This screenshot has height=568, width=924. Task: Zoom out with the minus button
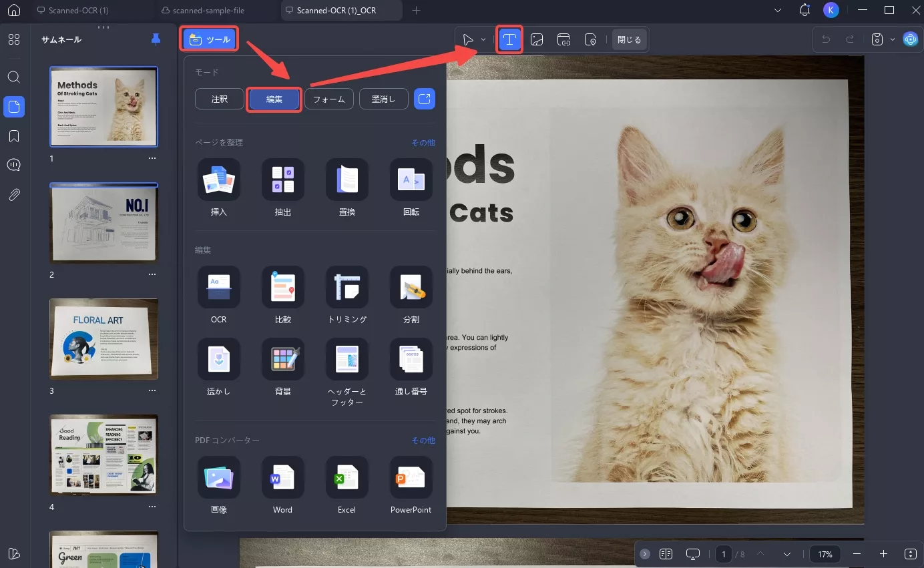pyautogui.click(x=857, y=554)
